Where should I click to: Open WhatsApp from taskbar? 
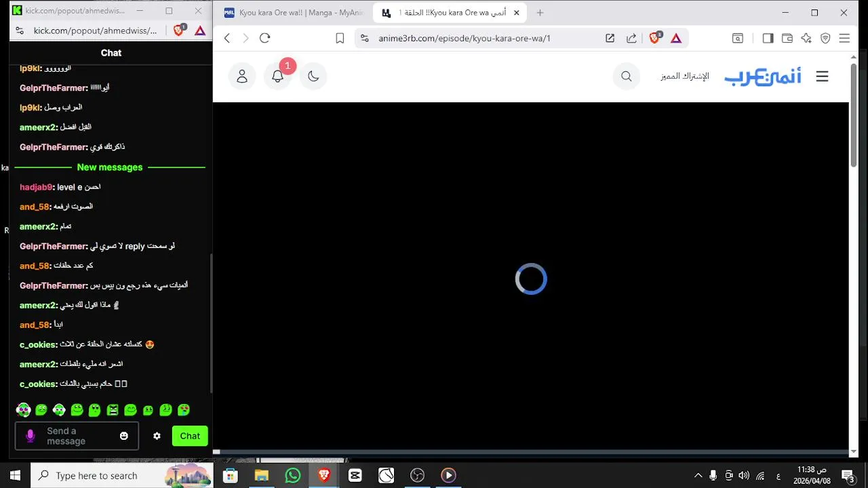point(293,475)
